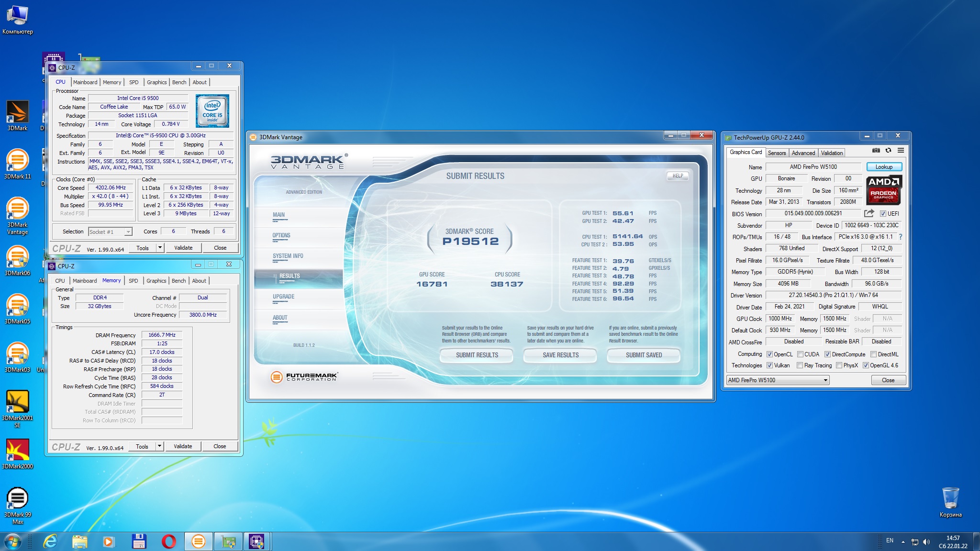Screen dimensions: 980x551
Task: Open the 3DMark05 desktop shortcut
Action: (17, 309)
